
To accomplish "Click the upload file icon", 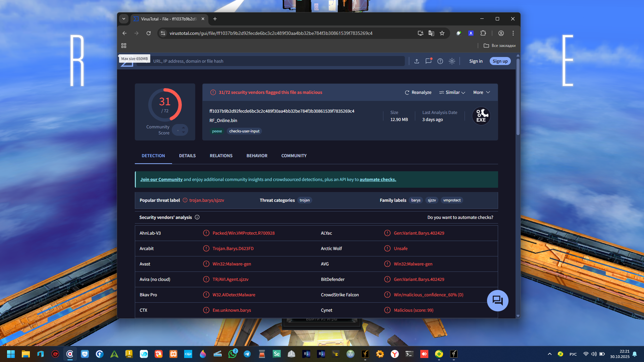I will coord(417,61).
